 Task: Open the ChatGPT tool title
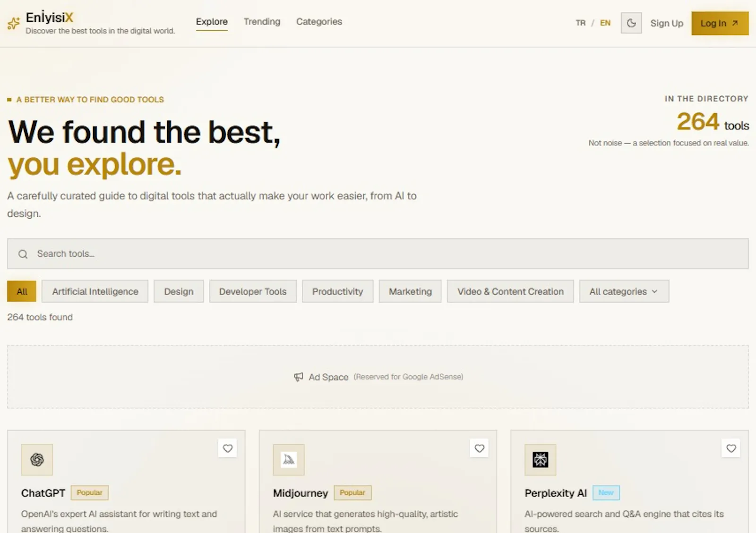[x=43, y=493]
